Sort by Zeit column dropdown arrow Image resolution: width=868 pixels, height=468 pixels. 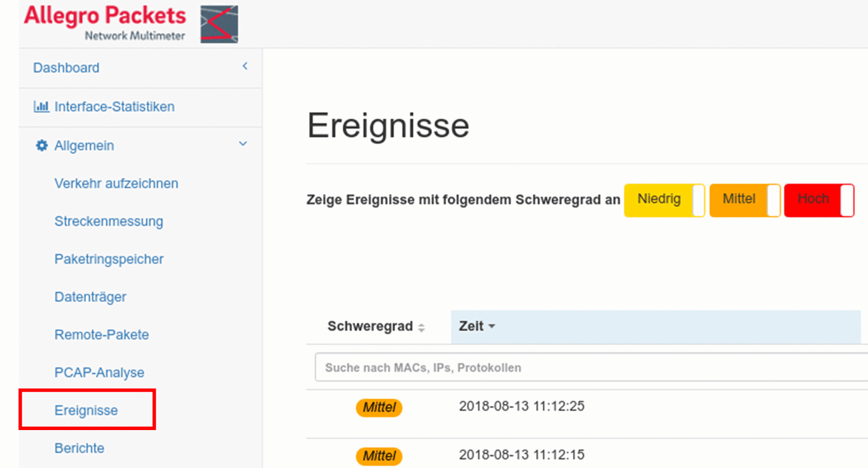point(492,326)
